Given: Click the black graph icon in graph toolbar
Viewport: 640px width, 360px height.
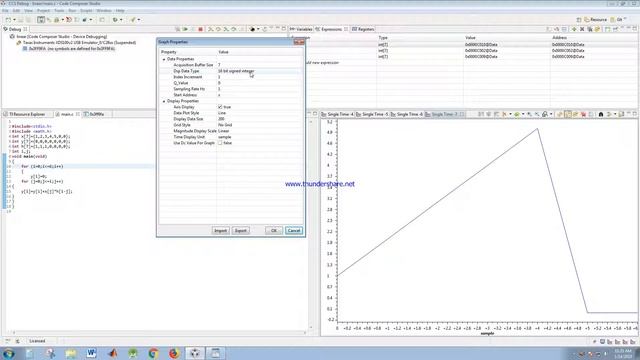Looking at the screenshot, I should click(x=601, y=114).
